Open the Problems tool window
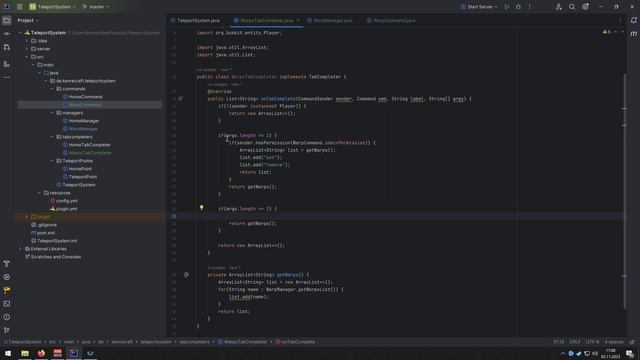 [x=7, y=317]
